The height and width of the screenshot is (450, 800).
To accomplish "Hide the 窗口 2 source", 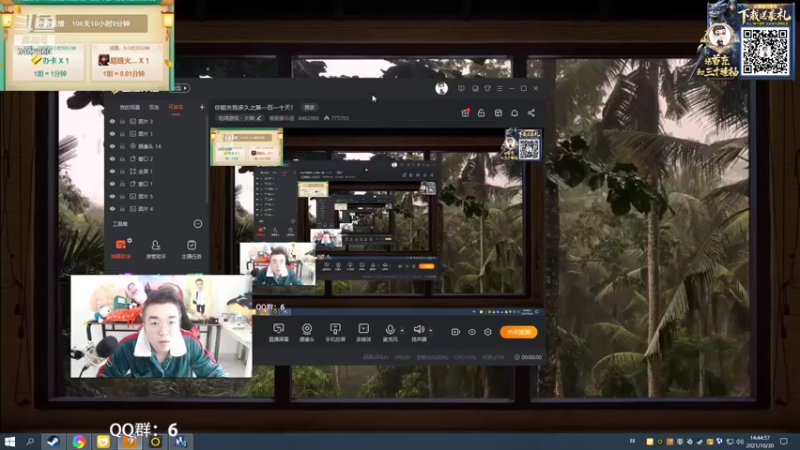I will point(112,159).
